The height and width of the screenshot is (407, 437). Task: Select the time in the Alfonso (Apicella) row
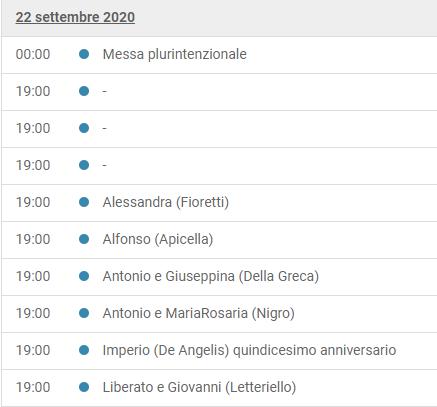[x=33, y=239]
